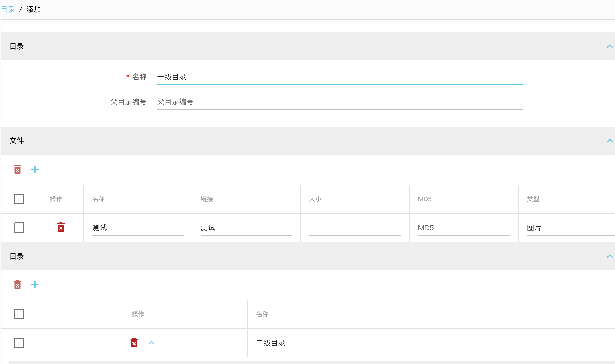
Task: Delete the 测试 file row
Action: click(x=61, y=227)
